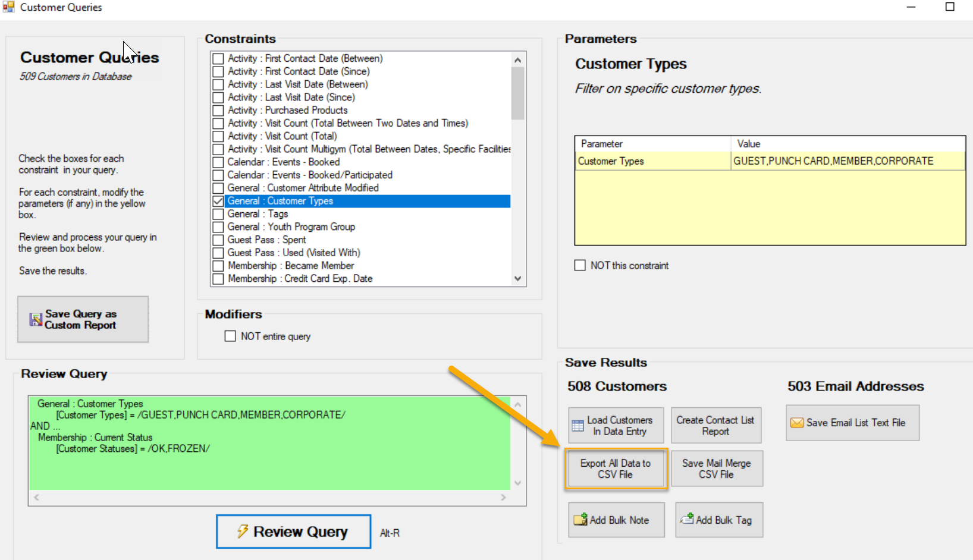Click Review Query box scroll right arrow
Image resolution: width=973 pixels, height=560 pixels.
503,497
